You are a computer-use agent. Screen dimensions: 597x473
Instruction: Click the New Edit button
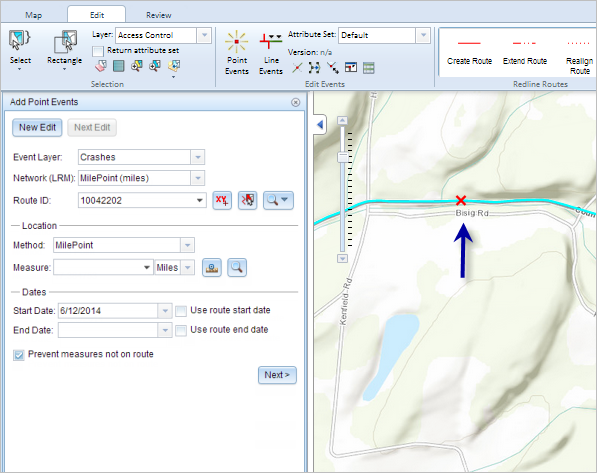pyautogui.click(x=37, y=128)
